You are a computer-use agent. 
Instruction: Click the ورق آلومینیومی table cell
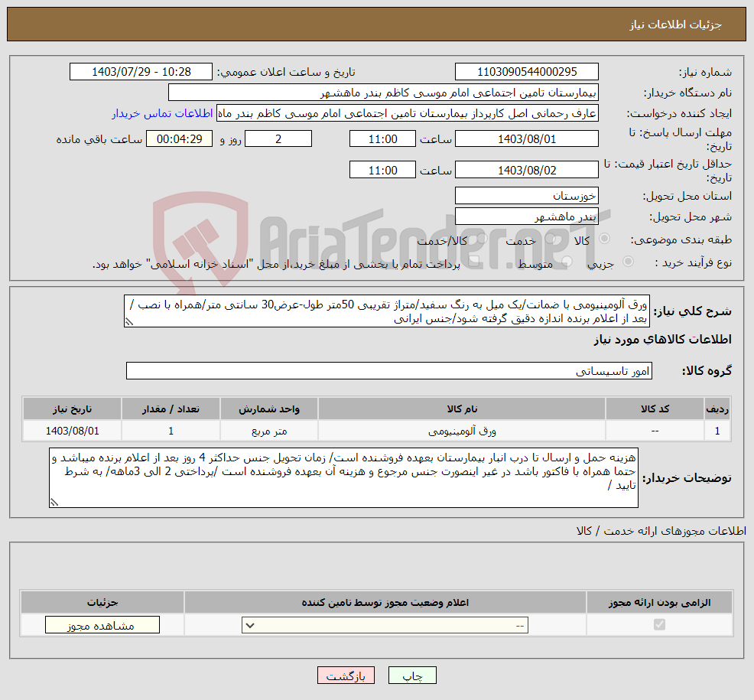click(462, 431)
